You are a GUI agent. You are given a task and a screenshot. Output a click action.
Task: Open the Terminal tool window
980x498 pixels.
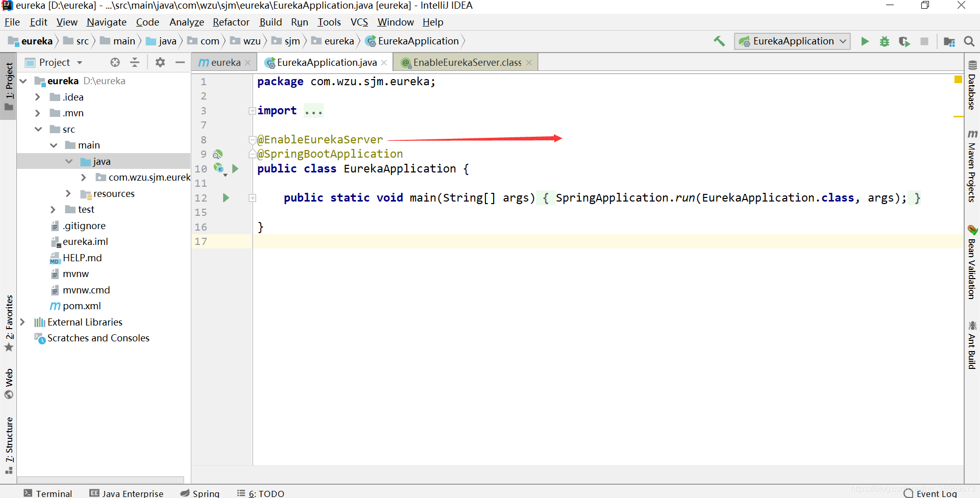(48, 493)
